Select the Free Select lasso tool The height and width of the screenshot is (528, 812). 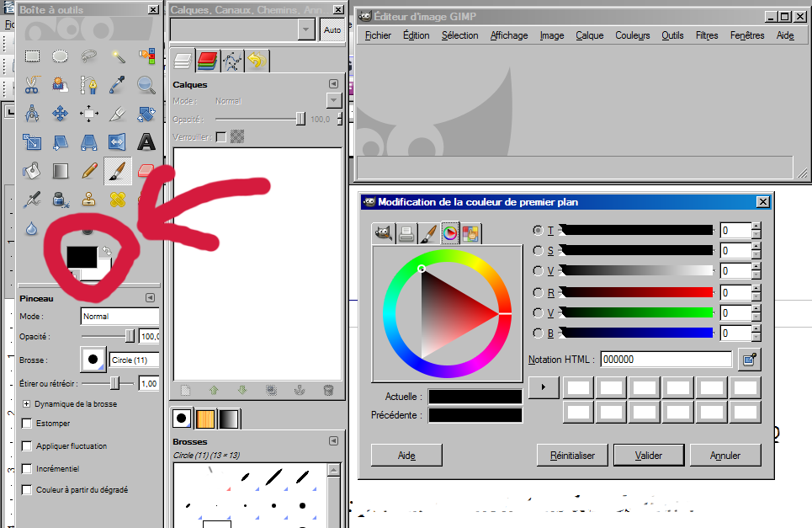tap(89, 56)
